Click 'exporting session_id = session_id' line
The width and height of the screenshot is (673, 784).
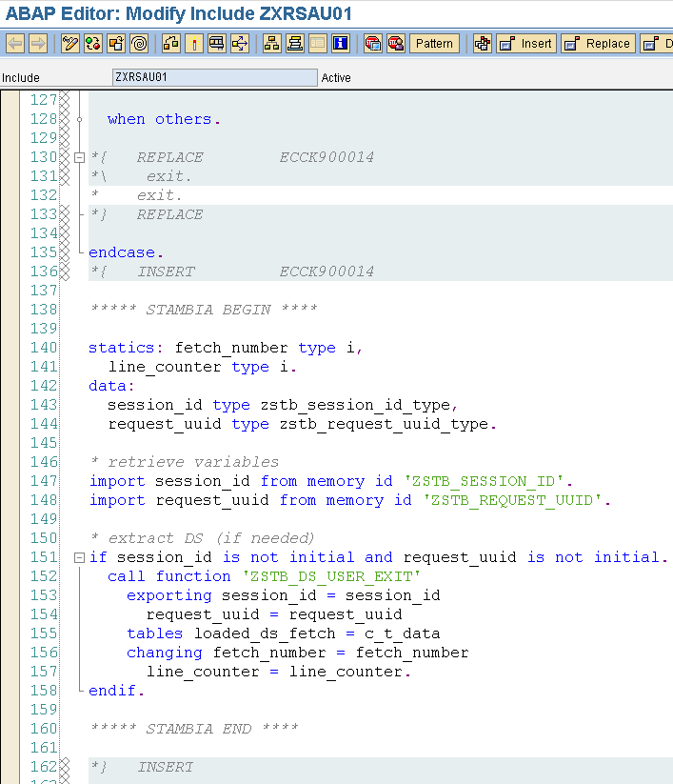[x=284, y=595]
